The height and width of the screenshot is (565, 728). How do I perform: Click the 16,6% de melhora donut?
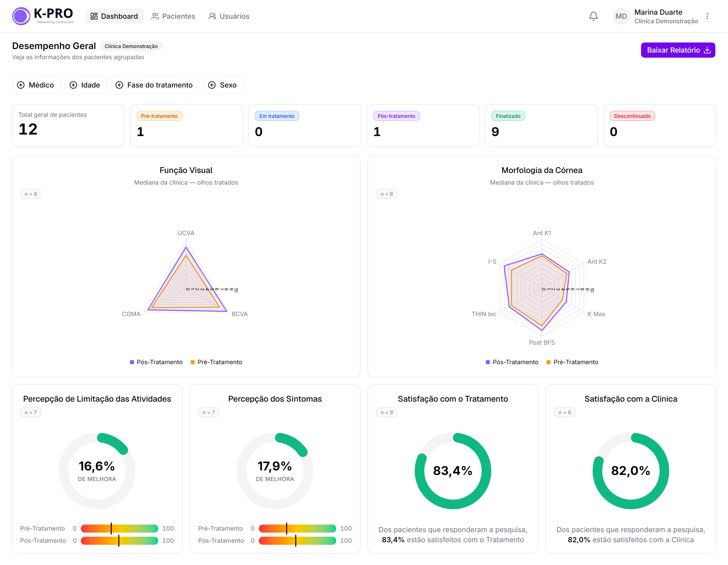97,471
